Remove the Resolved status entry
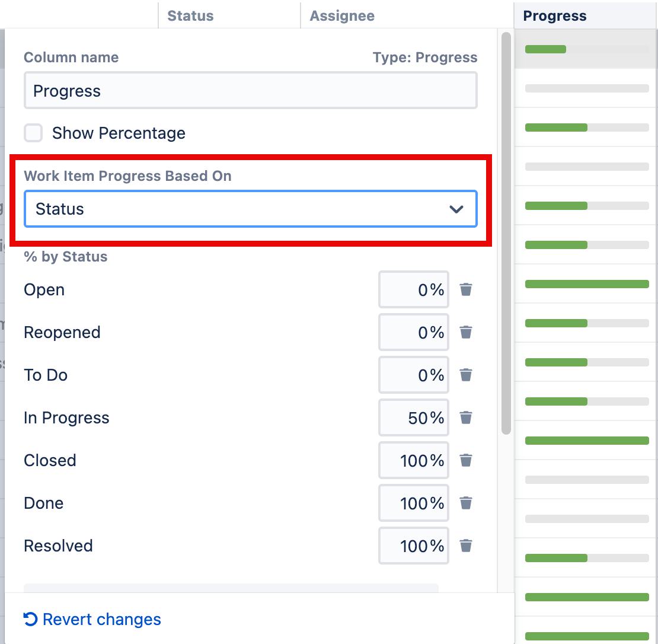Image resolution: width=658 pixels, height=644 pixels. point(466,546)
